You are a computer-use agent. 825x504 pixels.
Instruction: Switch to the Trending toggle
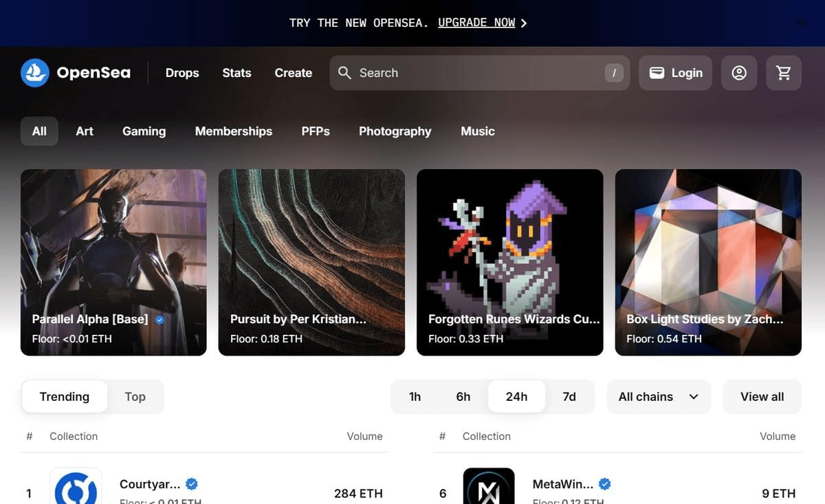pyautogui.click(x=65, y=397)
